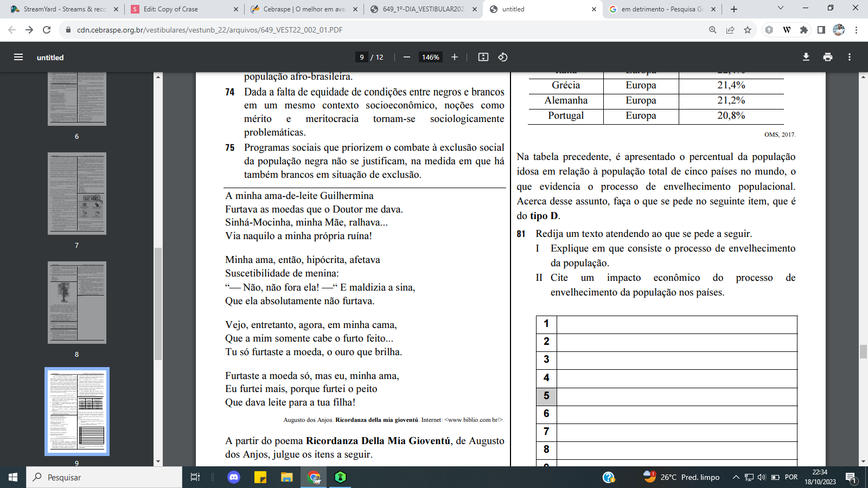The width and height of the screenshot is (868, 488).
Task: Share this page icon in address bar
Action: tap(730, 30)
